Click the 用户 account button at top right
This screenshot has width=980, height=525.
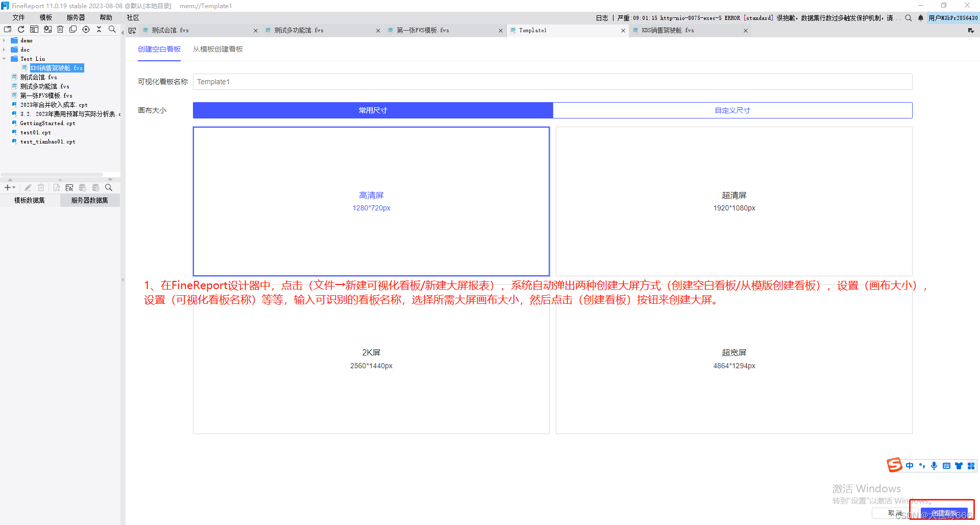click(953, 18)
